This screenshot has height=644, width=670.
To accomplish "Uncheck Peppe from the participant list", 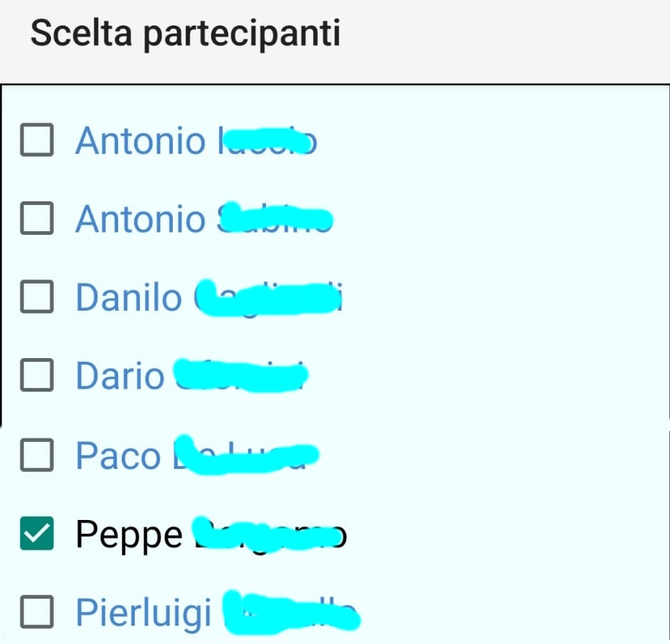I will (x=36, y=533).
